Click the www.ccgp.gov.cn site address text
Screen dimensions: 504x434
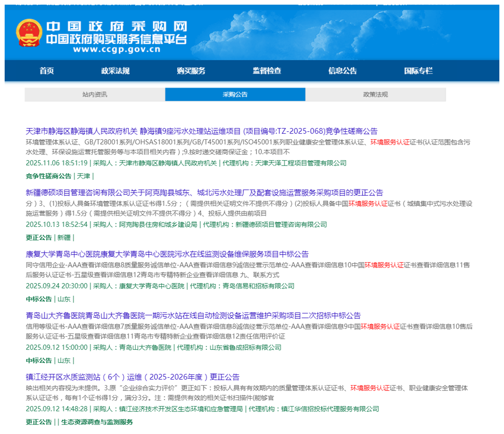116,49
